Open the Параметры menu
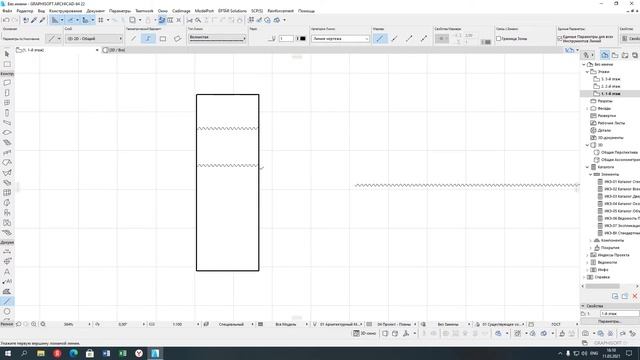This screenshot has height=360, width=640. coord(120,11)
